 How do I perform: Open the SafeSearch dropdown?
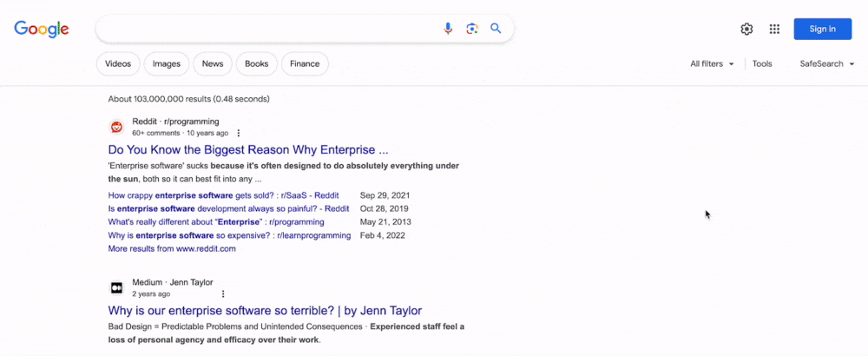coord(826,63)
